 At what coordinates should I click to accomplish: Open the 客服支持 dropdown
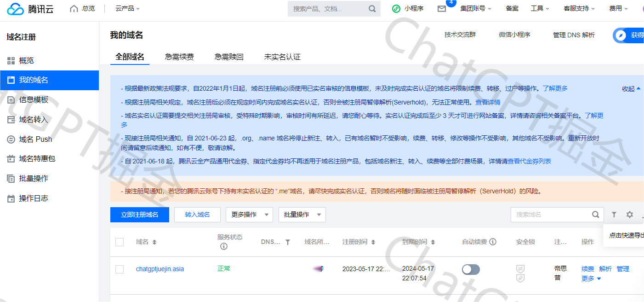(579, 9)
